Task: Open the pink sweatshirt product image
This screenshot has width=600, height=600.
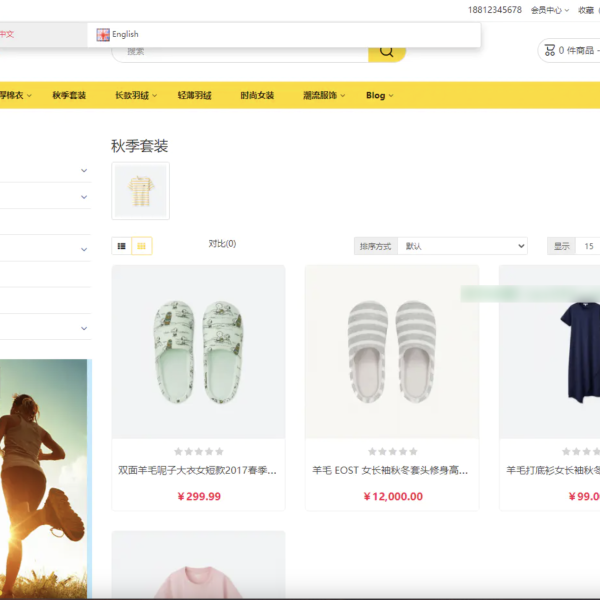Action: tap(198, 565)
